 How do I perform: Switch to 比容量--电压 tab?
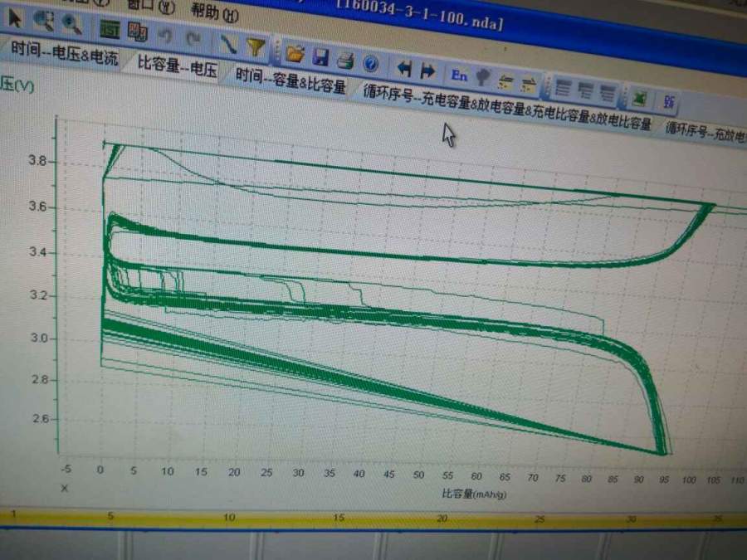(x=177, y=66)
